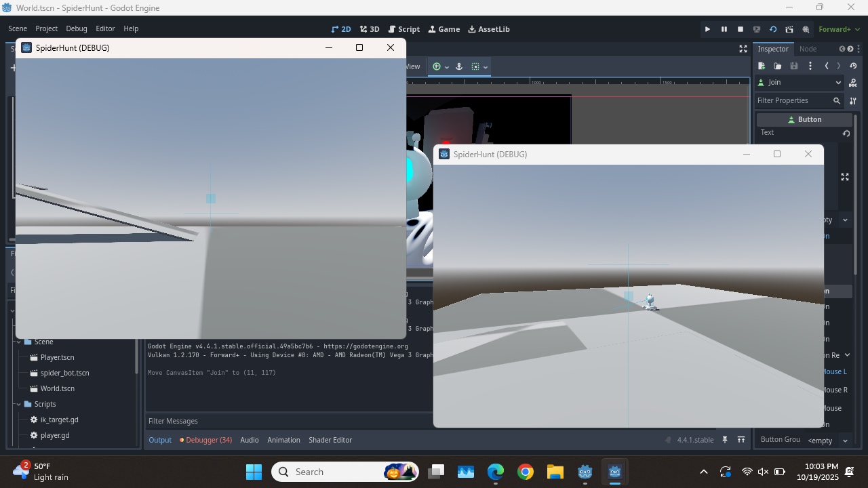
Task: Open Movie Maker mode icon
Action: pos(806,29)
